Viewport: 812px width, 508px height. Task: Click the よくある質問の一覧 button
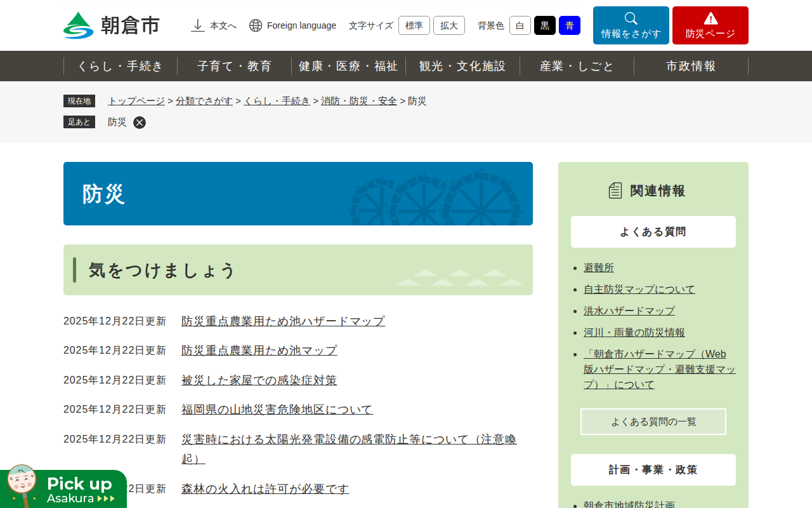point(653,422)
